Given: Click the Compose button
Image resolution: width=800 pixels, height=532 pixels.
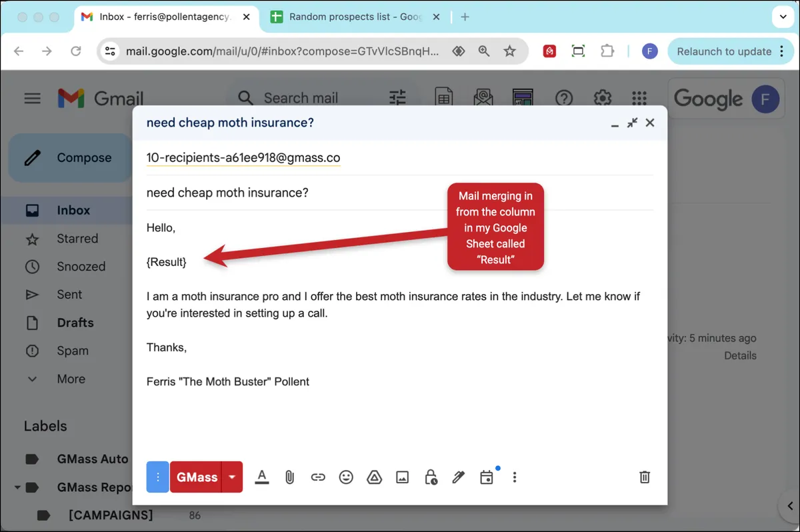Looking at the screenshot, I should pos(70,158).
